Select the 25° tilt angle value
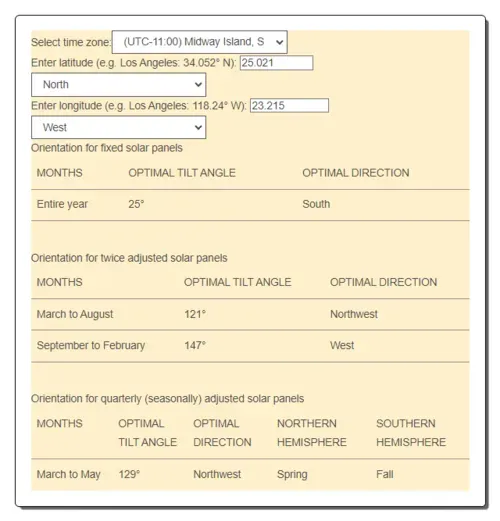500x521 pixels. coord(136,204)
